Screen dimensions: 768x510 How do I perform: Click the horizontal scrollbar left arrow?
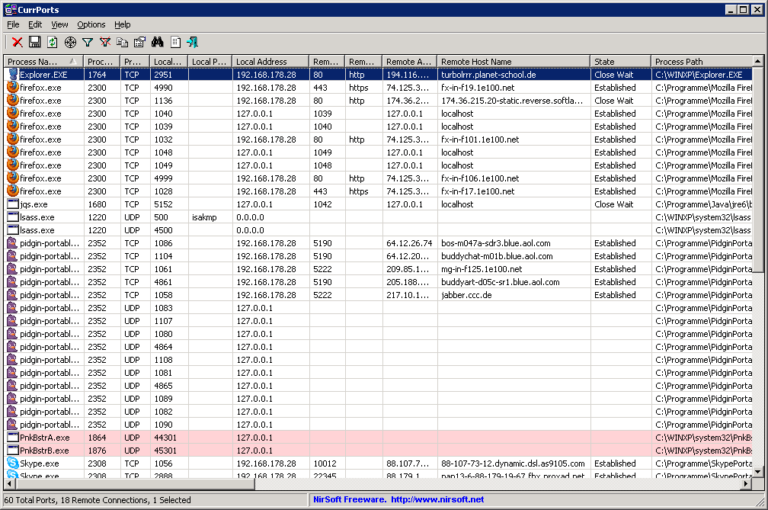(10, 484)
